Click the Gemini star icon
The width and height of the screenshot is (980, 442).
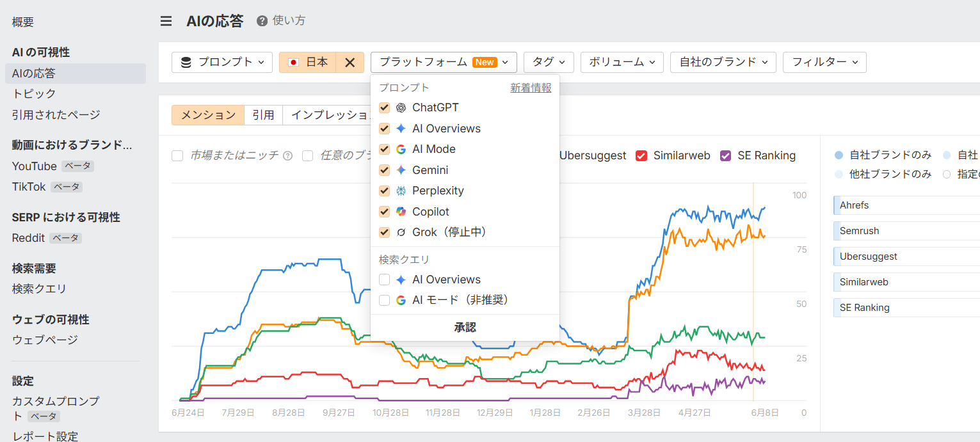click(401, 170)
